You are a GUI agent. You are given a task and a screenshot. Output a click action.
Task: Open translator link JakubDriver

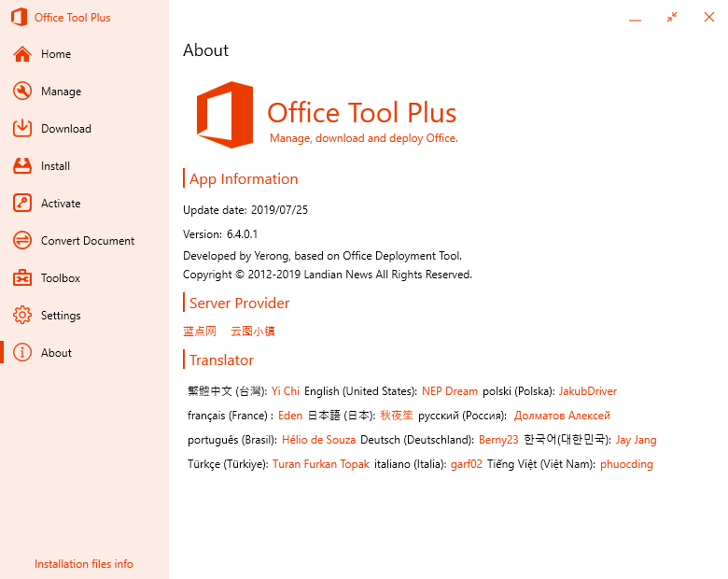(x=587, y=390)
